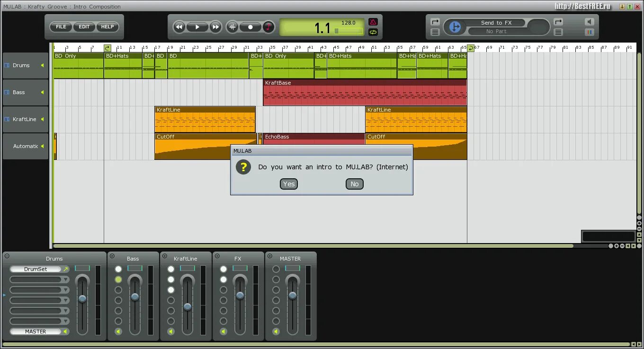
Task: Toggle the third slot on KraftLine strip
Action: coord(171,290)
